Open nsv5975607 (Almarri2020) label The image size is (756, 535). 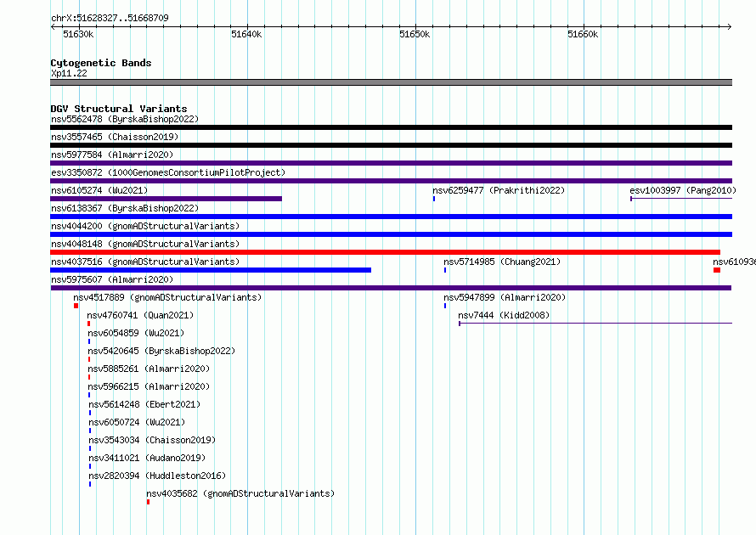(x=112, y=279)
